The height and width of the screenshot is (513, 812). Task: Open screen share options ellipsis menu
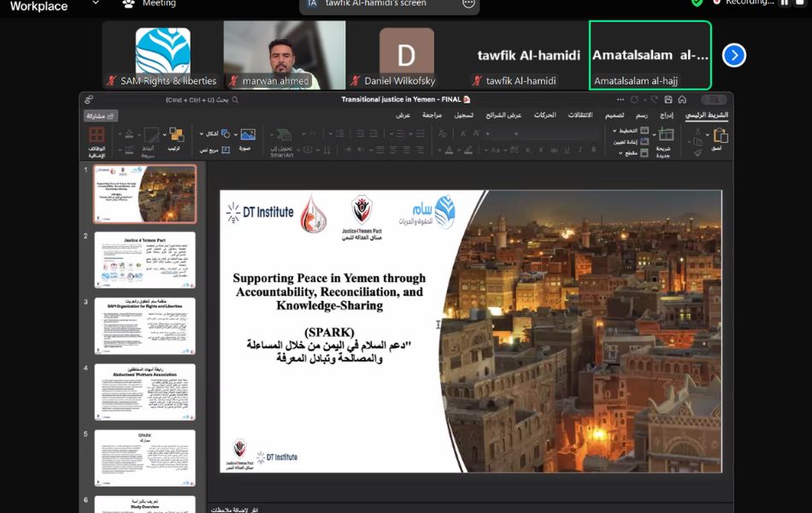click(x=468, y=3)
